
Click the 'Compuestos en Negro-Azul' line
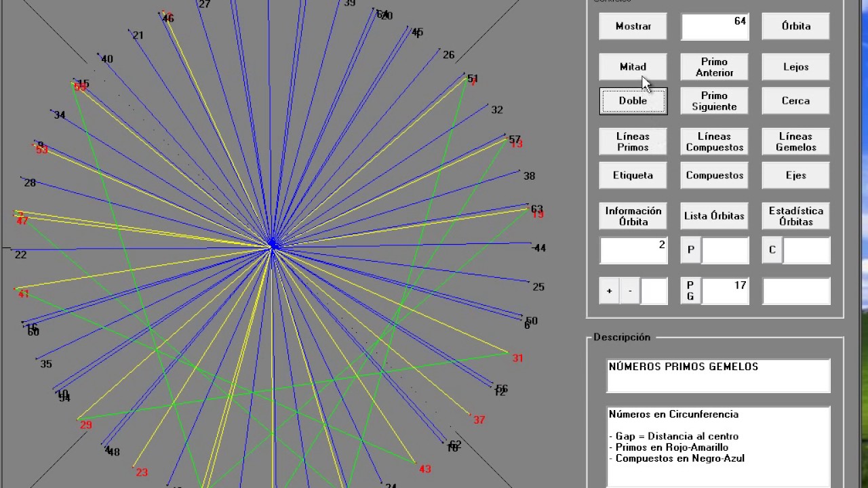pos(677,458)
